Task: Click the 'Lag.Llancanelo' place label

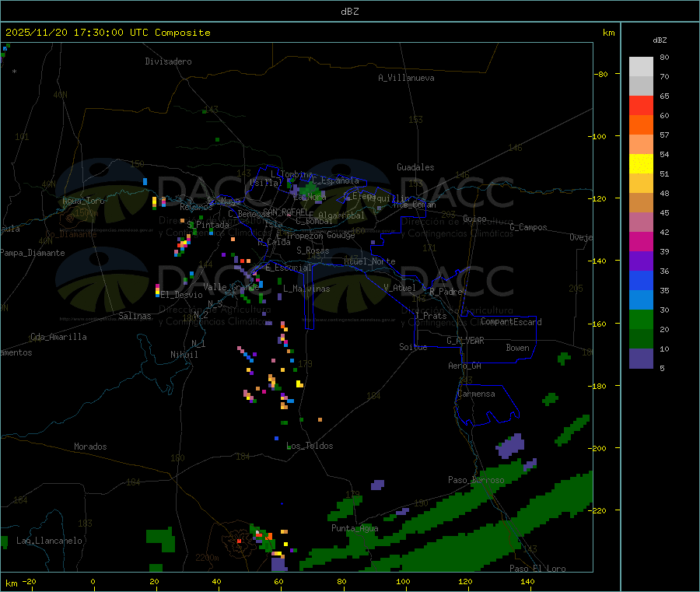Action: [x=50, y=541]
